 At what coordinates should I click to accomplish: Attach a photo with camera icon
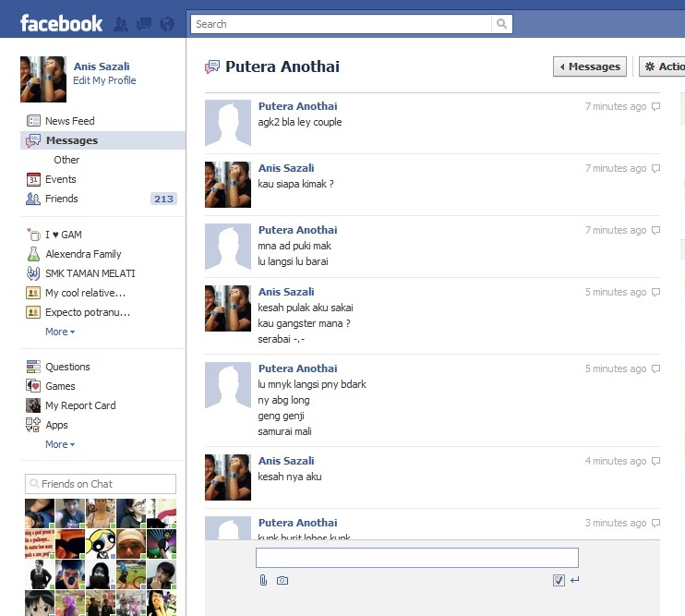pyautogui.click(x=282, y=580)
